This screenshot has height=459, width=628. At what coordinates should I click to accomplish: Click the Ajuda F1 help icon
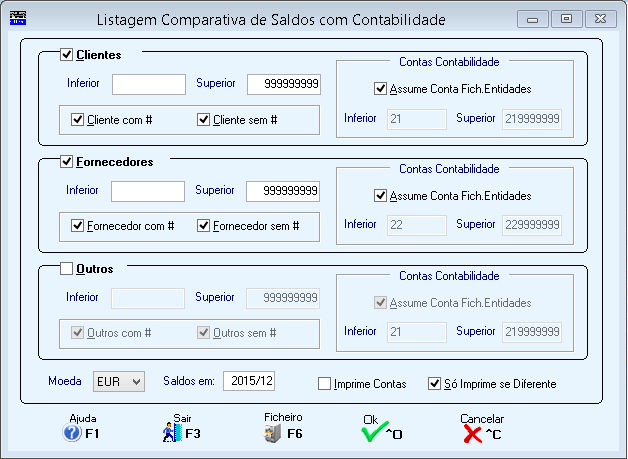72,433
